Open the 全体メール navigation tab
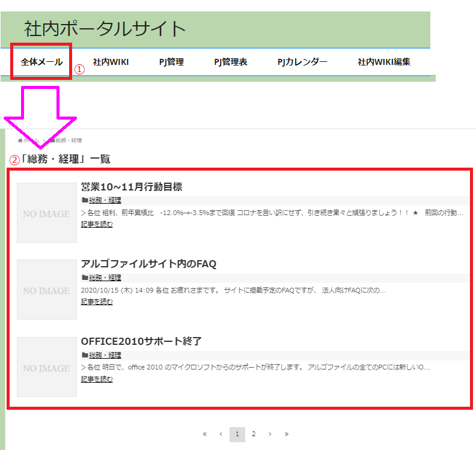This screenshot has height=450, width=476. 41,61
